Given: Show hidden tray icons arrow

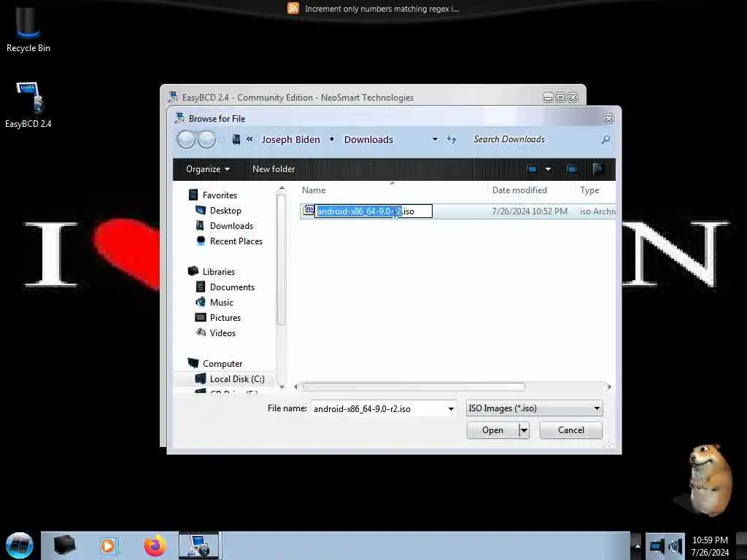Looking at the screenshot, I should (638, 545).
